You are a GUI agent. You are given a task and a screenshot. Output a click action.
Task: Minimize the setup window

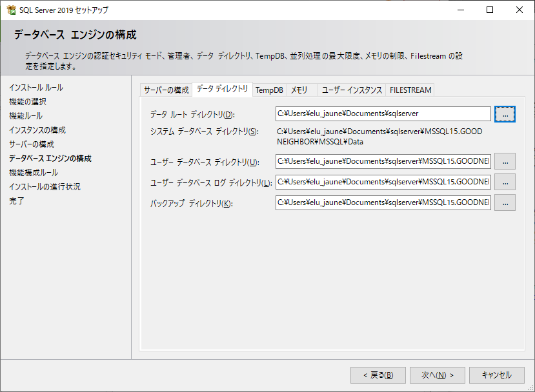pyautogui.click(x=461, y=10)
